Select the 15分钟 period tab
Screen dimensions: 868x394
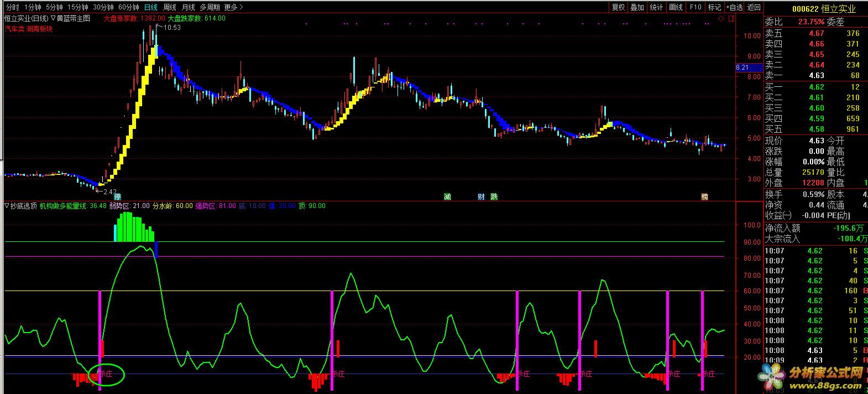(78, 7)
